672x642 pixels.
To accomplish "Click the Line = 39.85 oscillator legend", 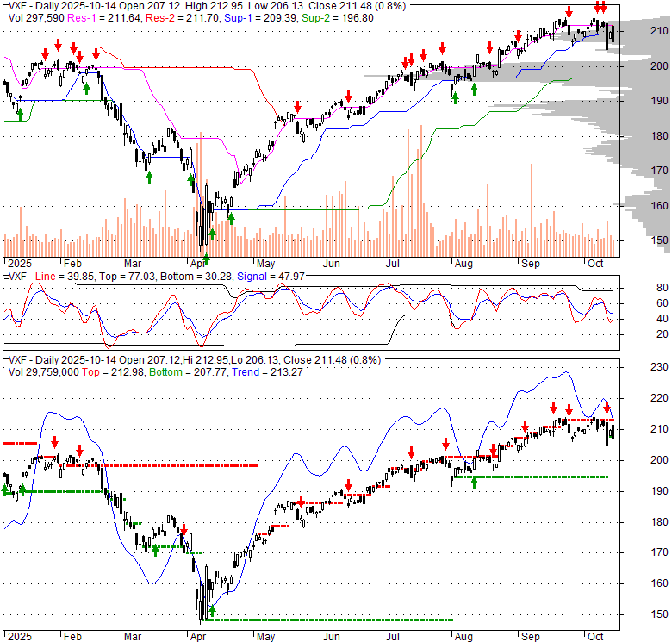I will click(x=65, y=277).
